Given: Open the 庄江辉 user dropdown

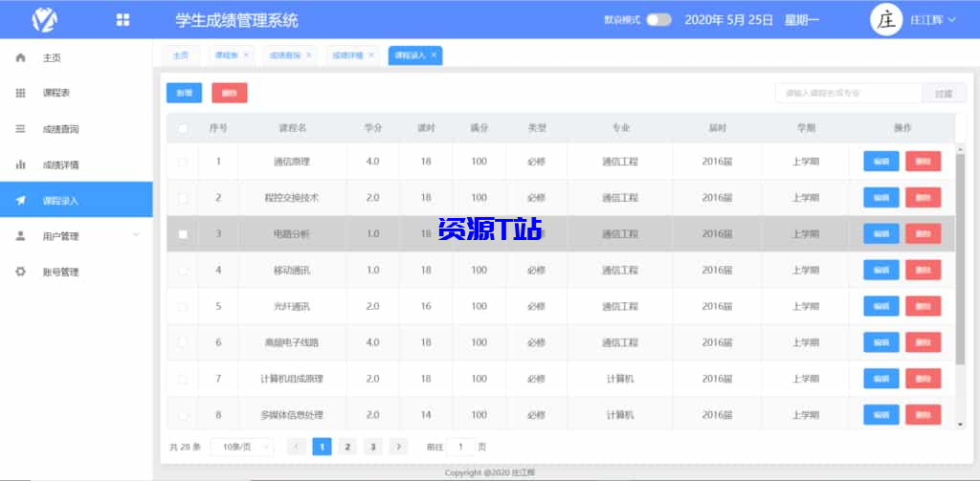Looking at the screenshot, I should (x=932, y=20).
